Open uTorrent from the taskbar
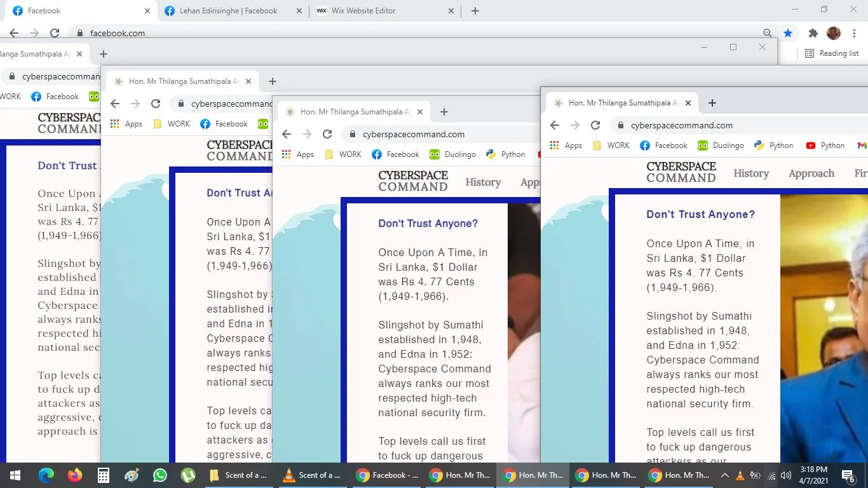The width and height of the screenshot is (868, 488). point(188,475)
